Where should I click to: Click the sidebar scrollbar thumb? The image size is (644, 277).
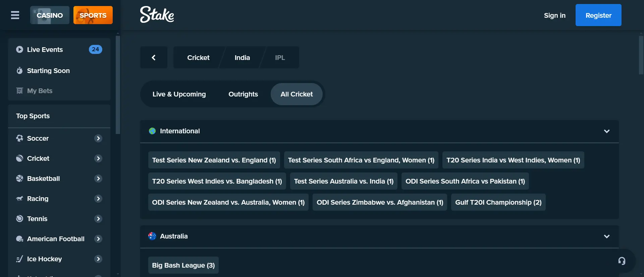point(118,85)
